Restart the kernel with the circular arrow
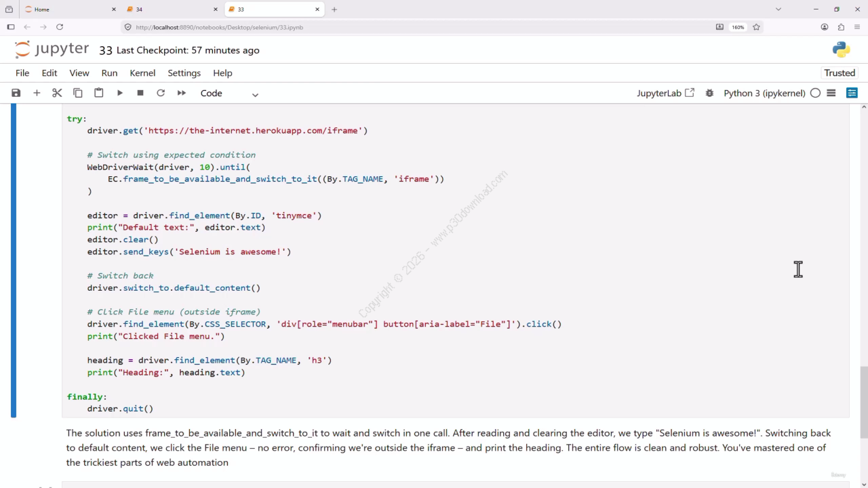 click(x=161, y=93)
